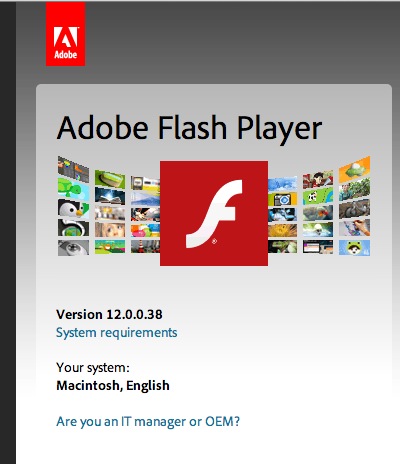Click the floating island orange thumbnail
The width and height of the screenshot is (400, 464).
(x=354, y=169)
